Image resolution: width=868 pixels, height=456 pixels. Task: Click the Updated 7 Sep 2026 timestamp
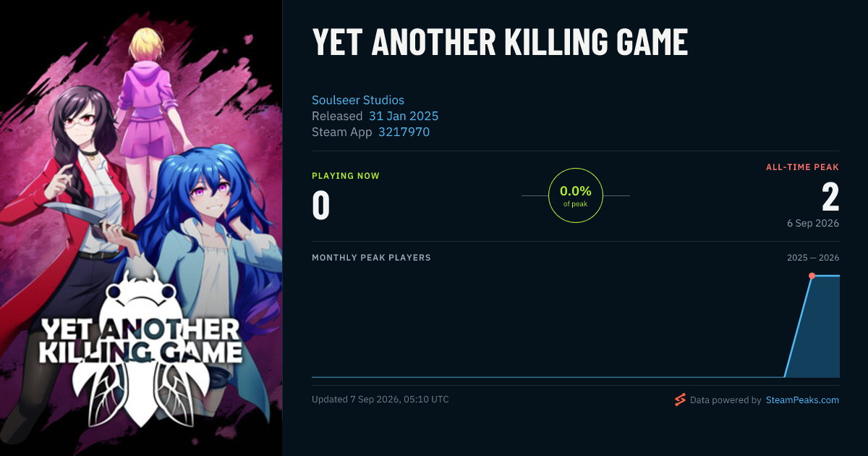380,400
